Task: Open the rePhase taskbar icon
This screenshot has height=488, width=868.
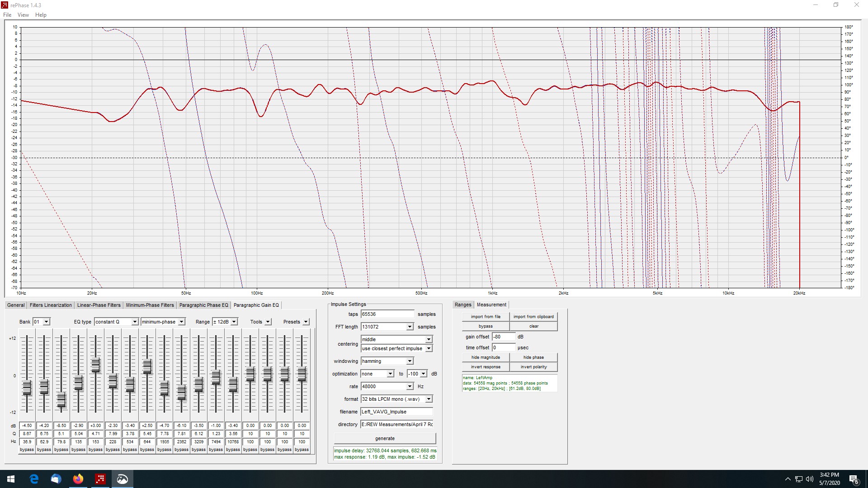Action: [x=100, y=479]
